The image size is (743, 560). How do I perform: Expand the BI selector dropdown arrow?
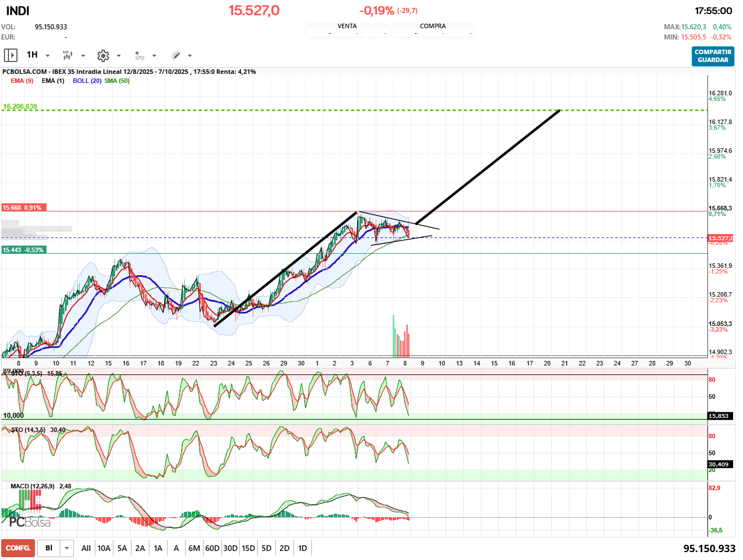tap(67, 548)
